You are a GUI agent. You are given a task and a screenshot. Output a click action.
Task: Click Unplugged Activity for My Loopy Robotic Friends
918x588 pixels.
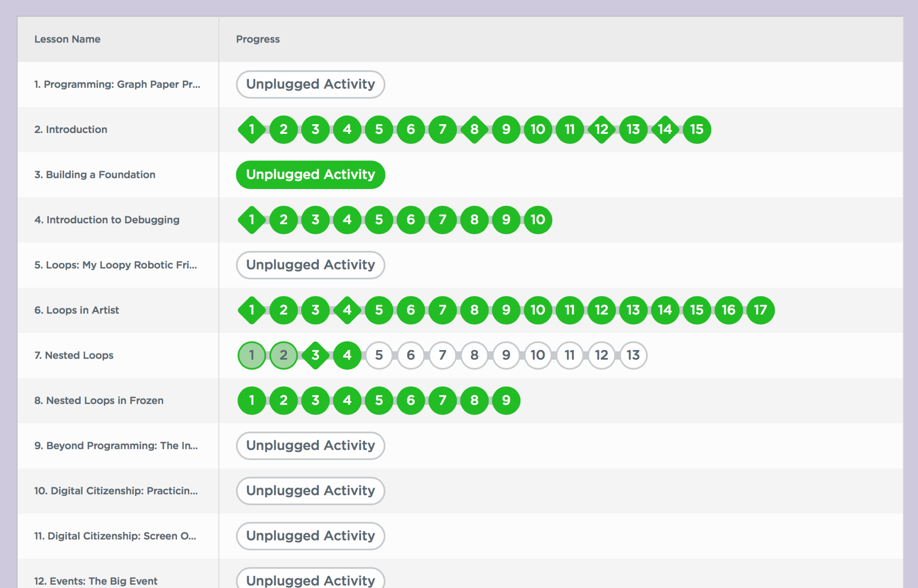(310, 265)
